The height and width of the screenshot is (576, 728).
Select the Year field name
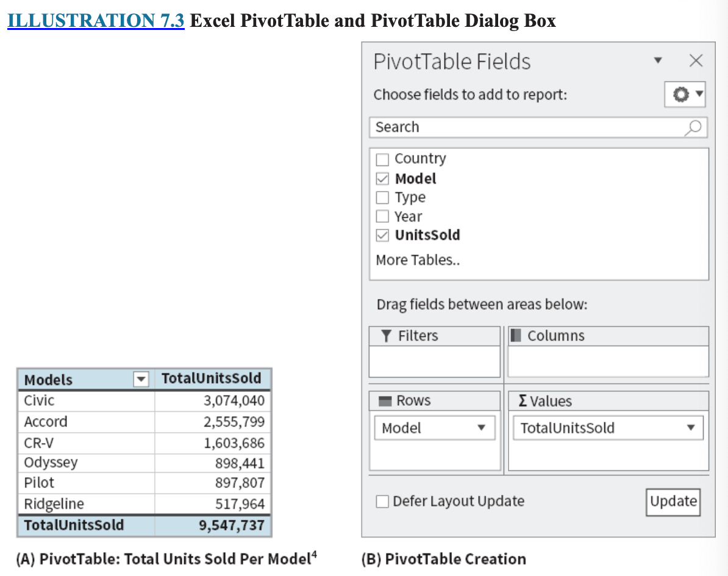point(408,217)
